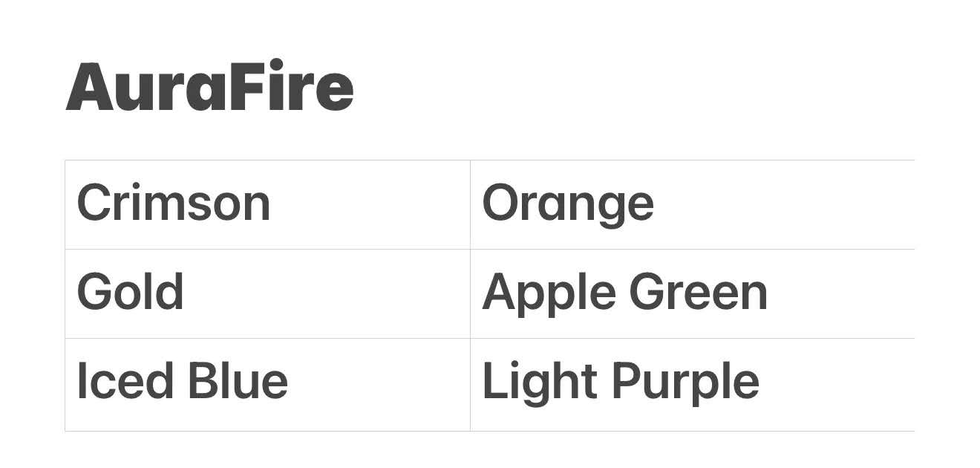Click the column divider between Crimson and Orange
This screenshot has width=980, height=468.
coord(470,204)
